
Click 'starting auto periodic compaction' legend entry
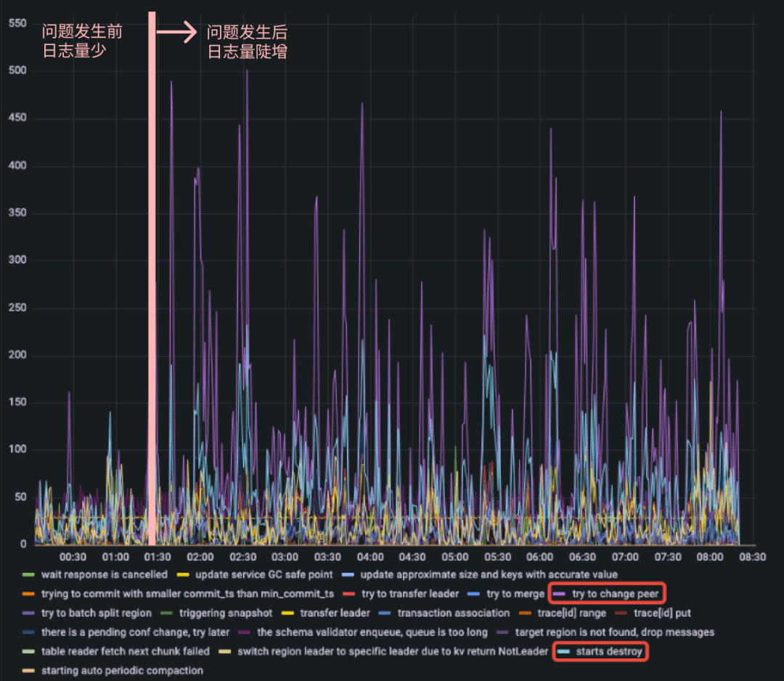tap(122, 670)
